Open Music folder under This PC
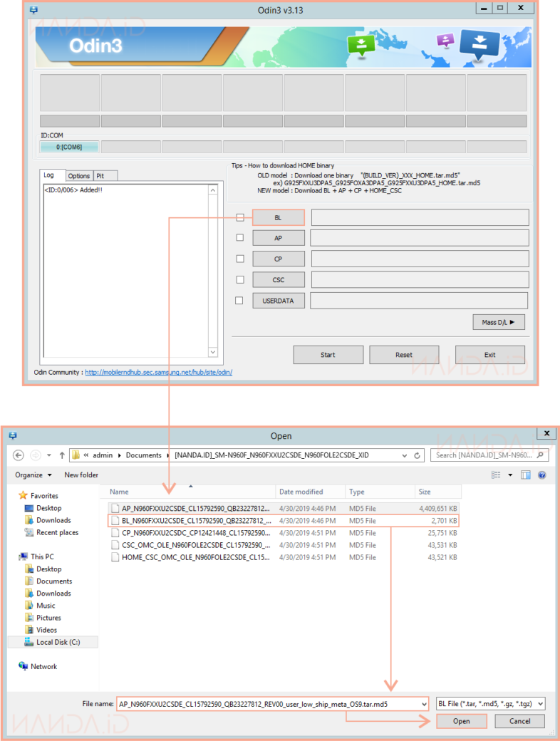560x741 pixels. click(46, 606)
